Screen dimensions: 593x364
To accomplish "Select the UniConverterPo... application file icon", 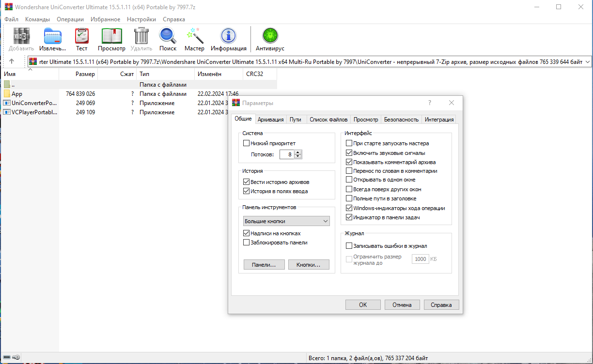I will pos(7,103).
